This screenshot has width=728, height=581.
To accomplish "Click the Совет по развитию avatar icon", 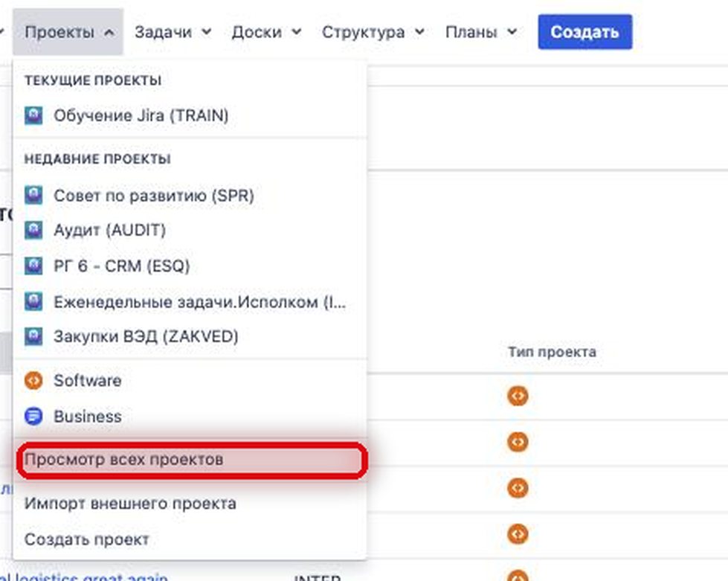I will 33,196.
